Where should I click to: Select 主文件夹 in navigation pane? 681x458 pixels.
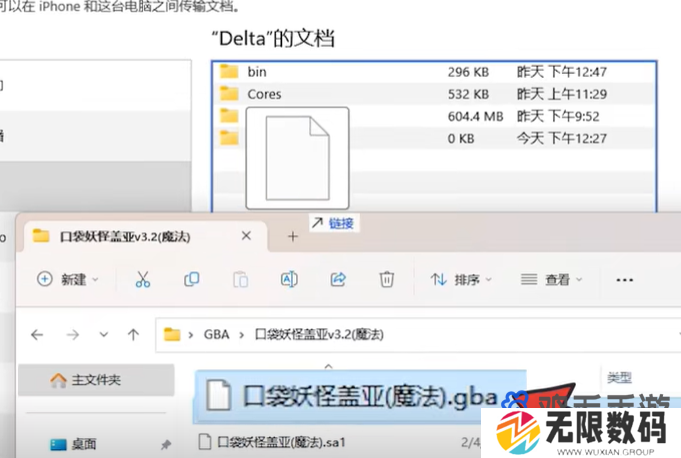click(96, 380)
